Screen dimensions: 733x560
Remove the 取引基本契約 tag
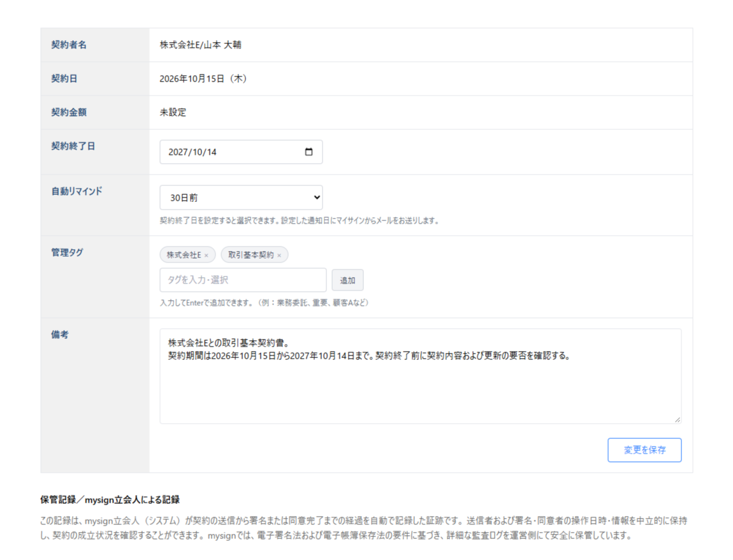(279, 255)
